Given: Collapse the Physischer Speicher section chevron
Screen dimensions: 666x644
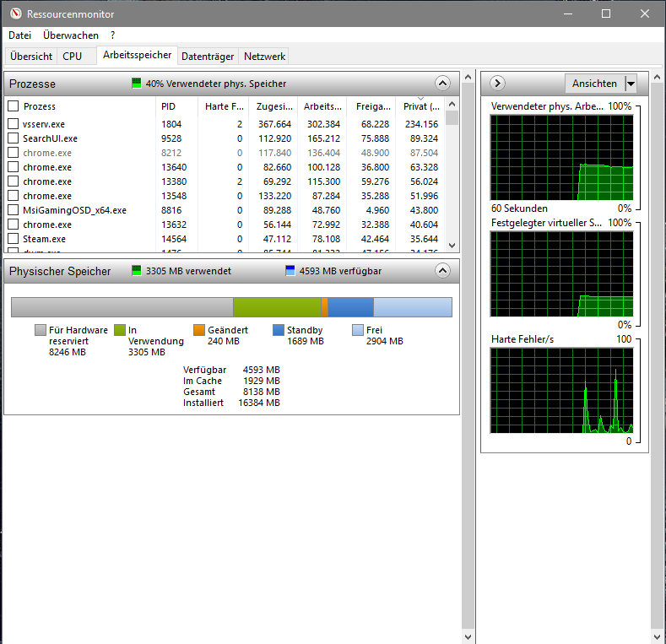Looking at the screenshot, I should (x=442, y=271).
